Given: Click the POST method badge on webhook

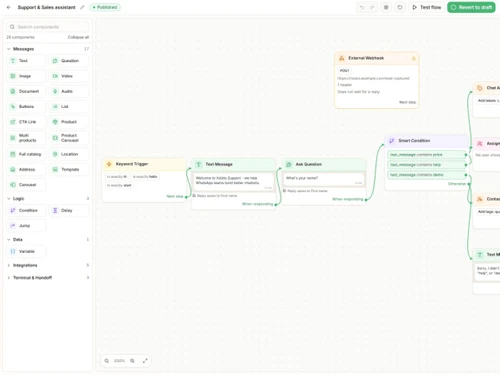Looking at the screenshot, I should [x=344, y=71].
